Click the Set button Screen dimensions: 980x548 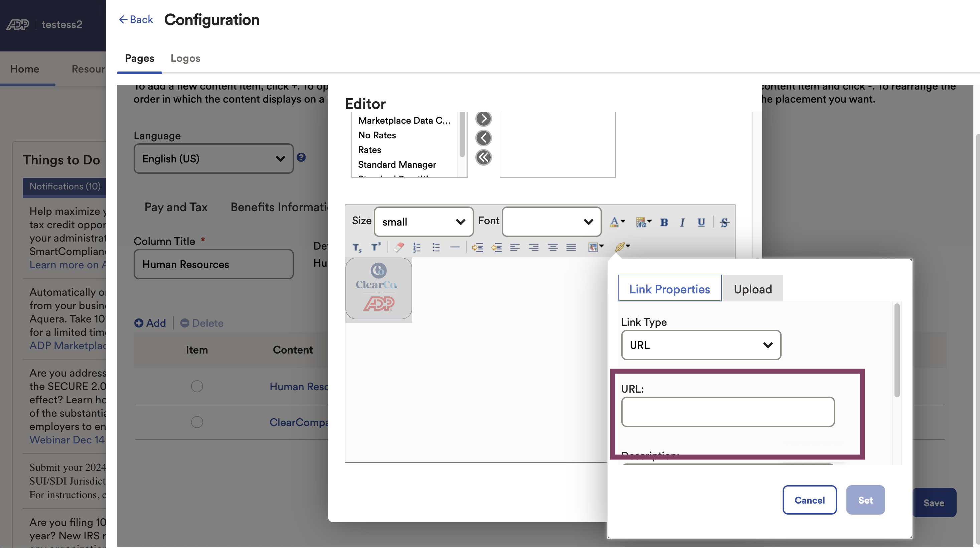865,500
